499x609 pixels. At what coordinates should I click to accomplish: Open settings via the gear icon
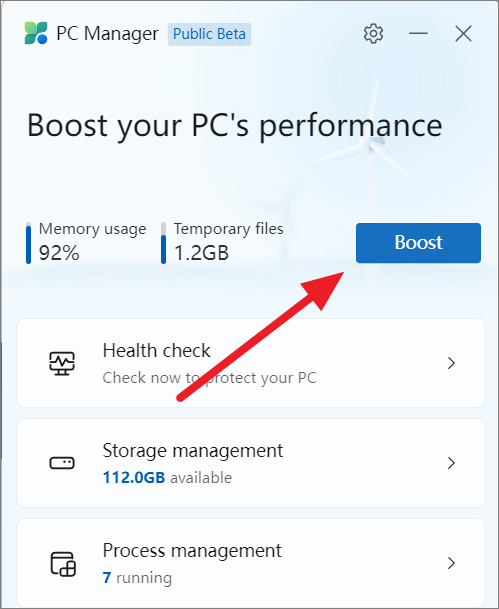[373, 34]
